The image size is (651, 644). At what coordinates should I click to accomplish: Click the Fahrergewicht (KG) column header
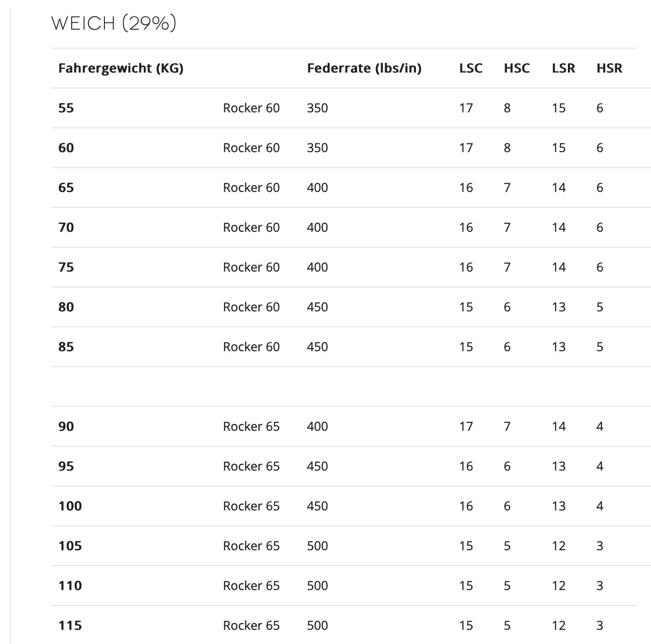(121, 68)
